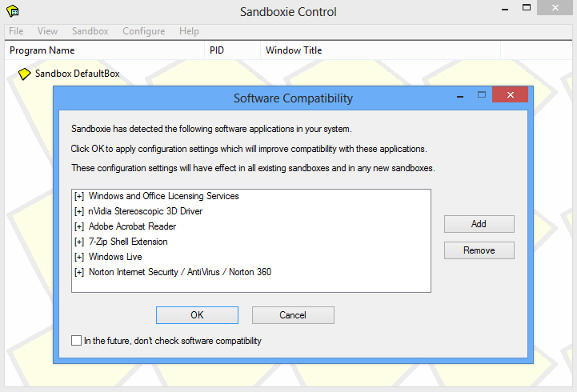Expand the nVidia Stereoscopic 3D Driver entry

click(x=79, y=211)
